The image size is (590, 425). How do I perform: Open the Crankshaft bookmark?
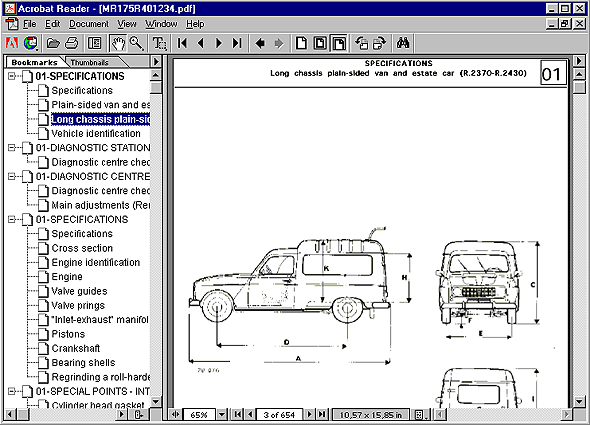(x=76, y=348)
